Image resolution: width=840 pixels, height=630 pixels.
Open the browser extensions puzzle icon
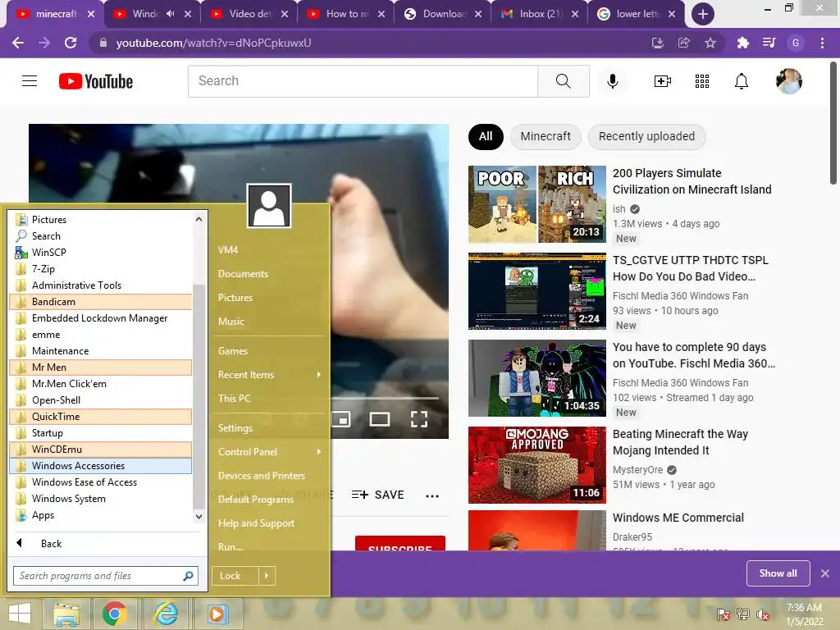(742, 43)
